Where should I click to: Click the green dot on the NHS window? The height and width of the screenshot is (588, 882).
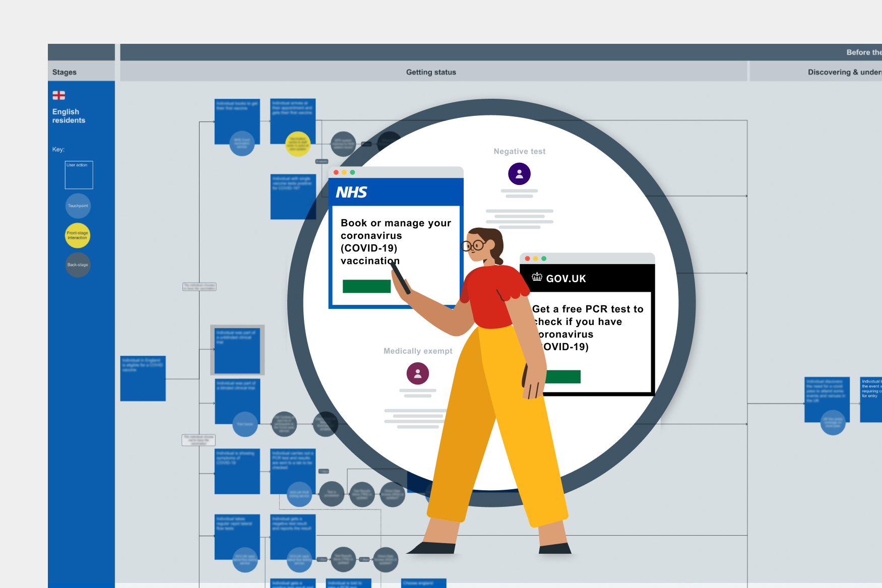pos(353,172)
